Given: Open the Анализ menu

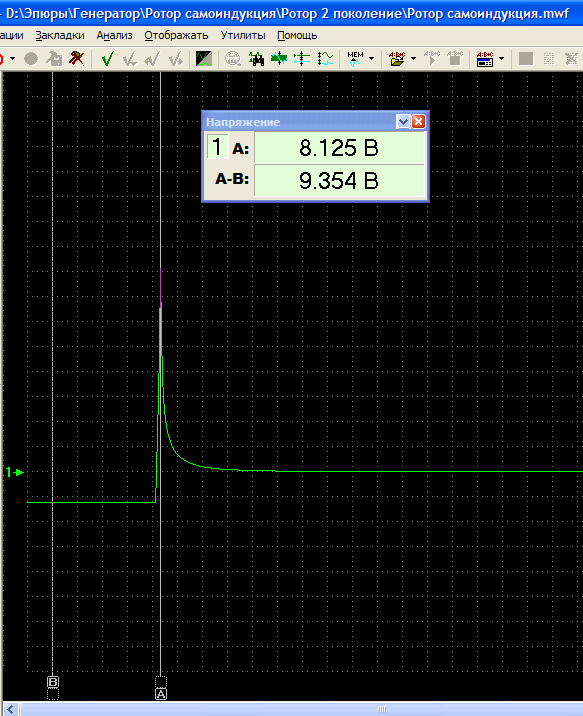Looking at the screenshot, I should [x=114, y=36].
